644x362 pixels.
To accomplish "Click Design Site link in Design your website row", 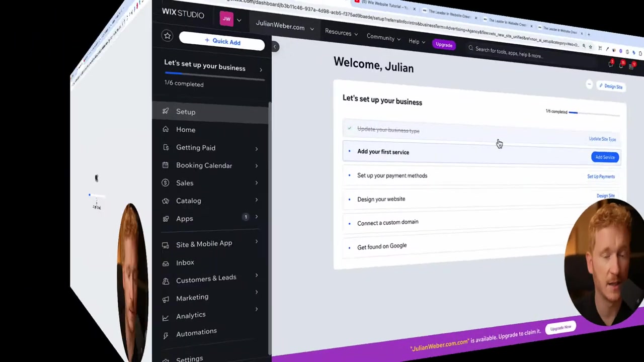I will tap(605, 196).
